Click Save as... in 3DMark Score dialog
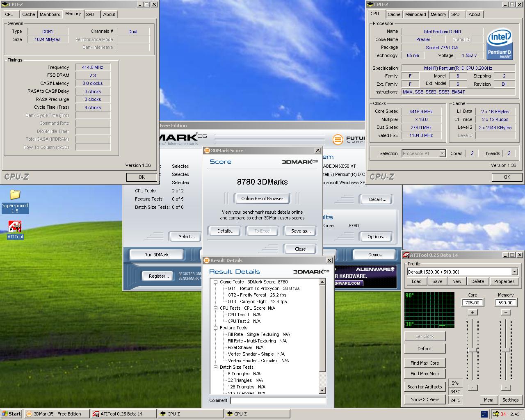Image resolution: width=525 pixels, height=420 pixels. [301, 231]
